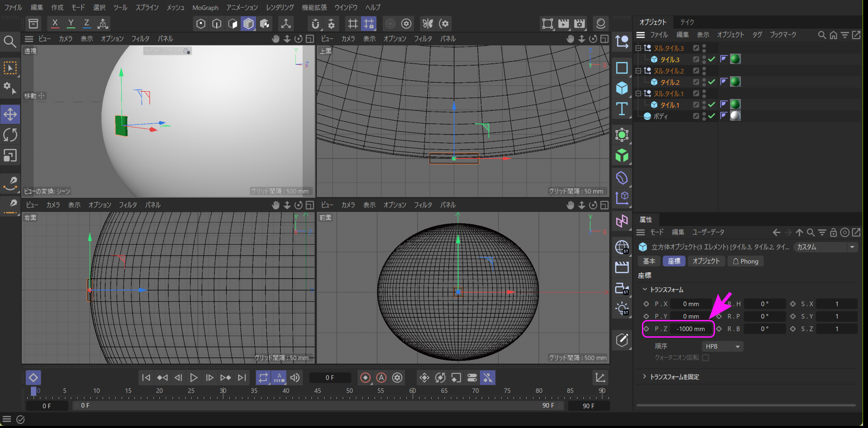
Task: Switch to the テイク tab
Action: (x=687, y=22)
